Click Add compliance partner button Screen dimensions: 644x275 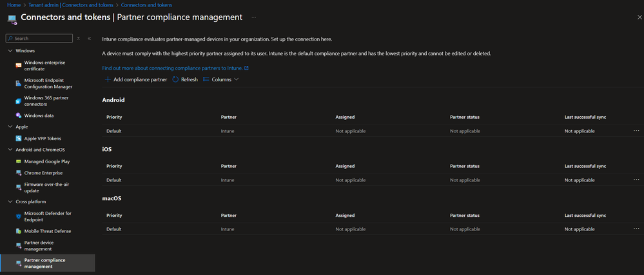pos(135,79)
